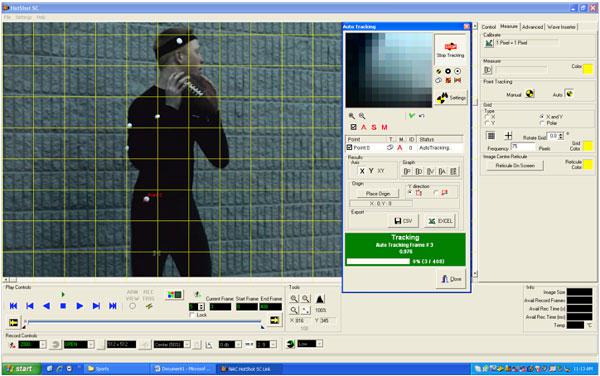Open the Help menu
The width and height of the screenshot is (600, 376).
[41, 17]
